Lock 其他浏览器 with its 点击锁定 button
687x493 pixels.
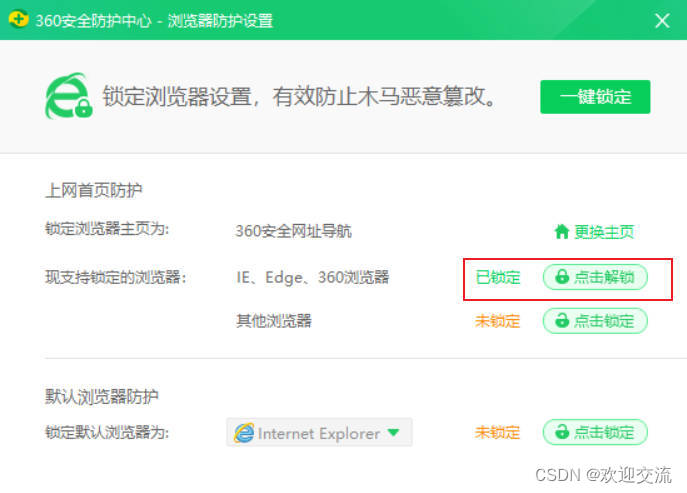pos(595,321)
